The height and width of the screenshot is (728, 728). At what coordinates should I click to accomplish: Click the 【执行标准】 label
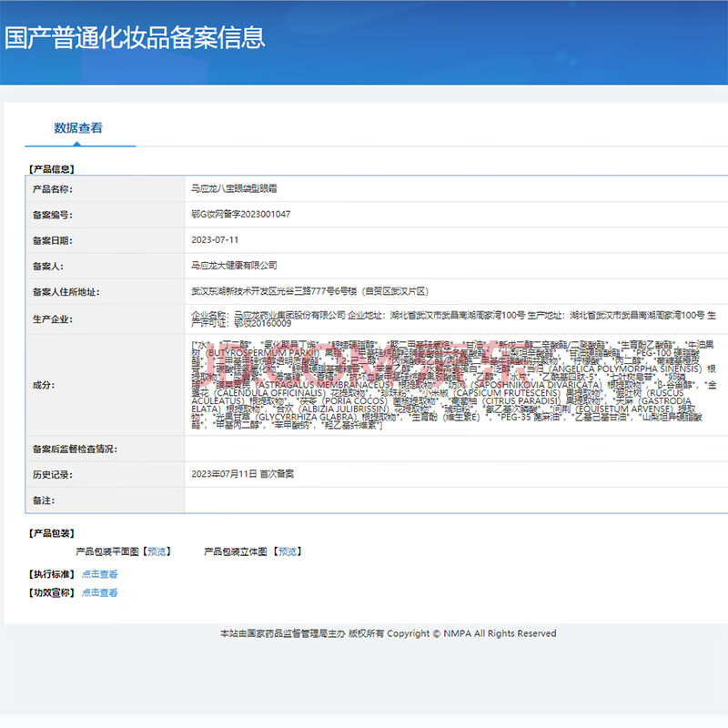click(52, 574)
